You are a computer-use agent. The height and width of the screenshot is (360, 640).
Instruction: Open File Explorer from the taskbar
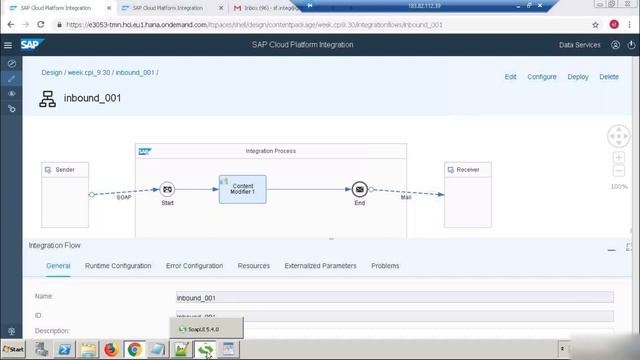(x=88, y=349)
